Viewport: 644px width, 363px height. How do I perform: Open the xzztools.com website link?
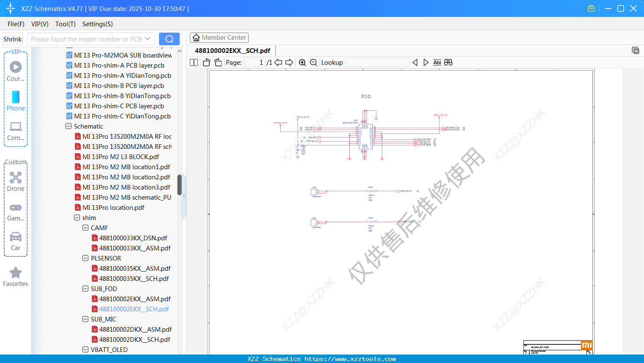click(350, 359)
